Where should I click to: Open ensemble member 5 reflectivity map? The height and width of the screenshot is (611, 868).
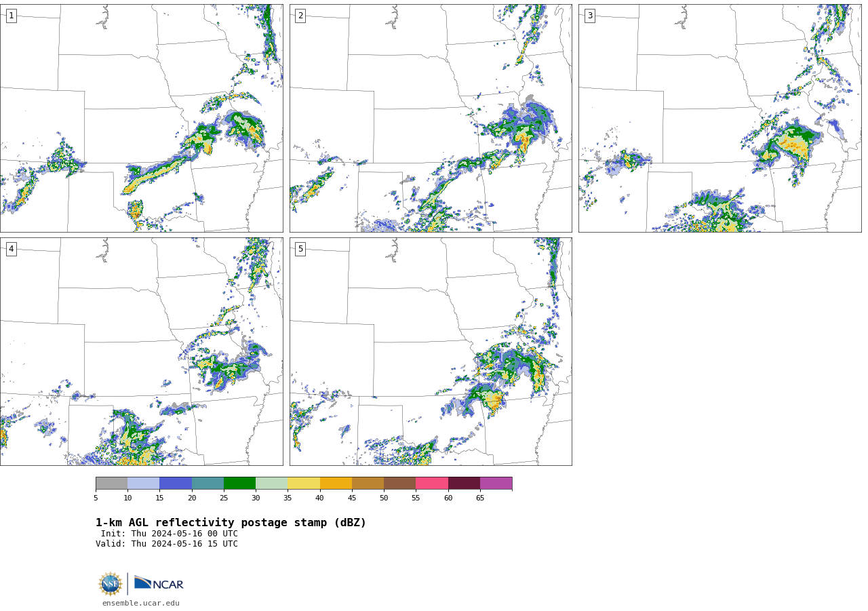coord(431,351)
